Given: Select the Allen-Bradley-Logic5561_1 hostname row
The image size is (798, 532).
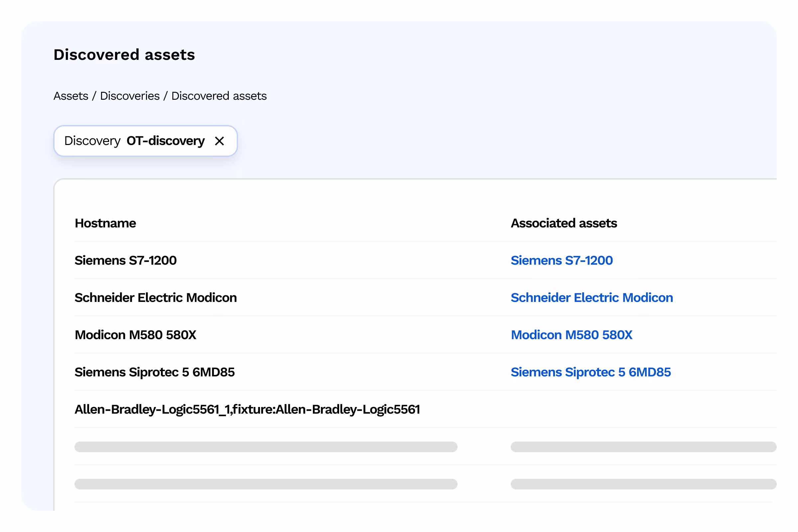Looking at the screenshot, I should [x=247, y=410].
